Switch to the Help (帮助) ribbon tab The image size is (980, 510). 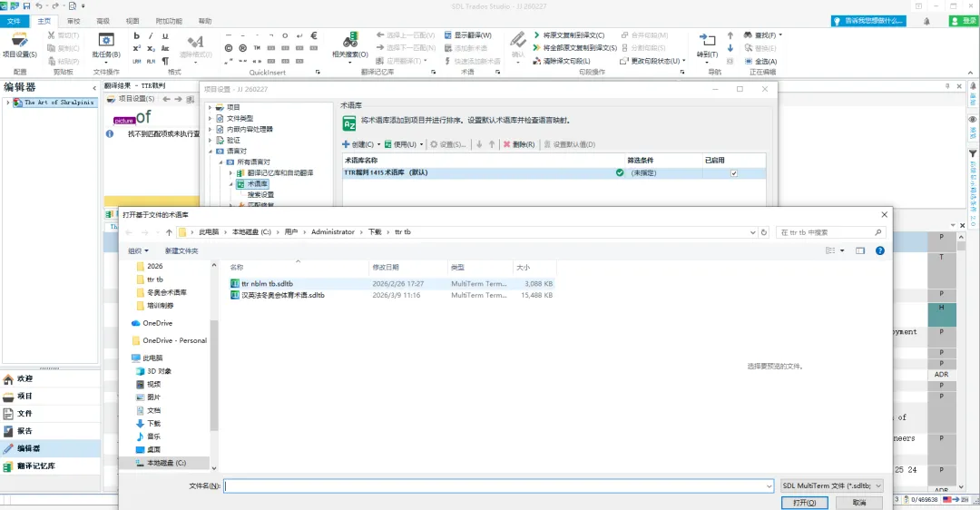pyautogui.click(x=205, y=21)
